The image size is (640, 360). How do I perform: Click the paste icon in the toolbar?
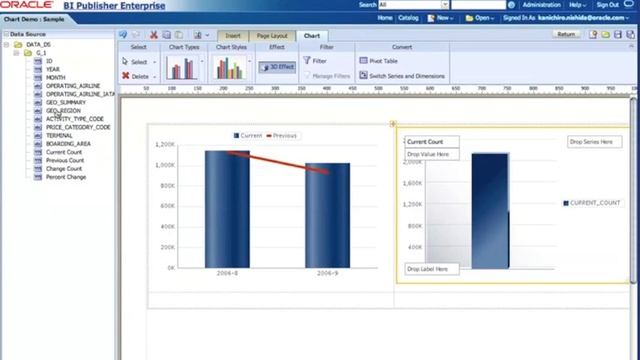tap(179, 35)
